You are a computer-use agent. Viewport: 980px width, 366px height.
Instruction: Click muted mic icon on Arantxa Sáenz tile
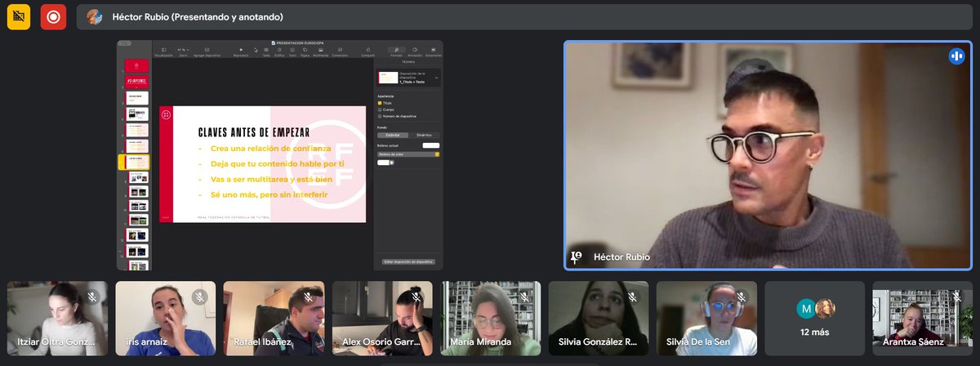[957, 297]
